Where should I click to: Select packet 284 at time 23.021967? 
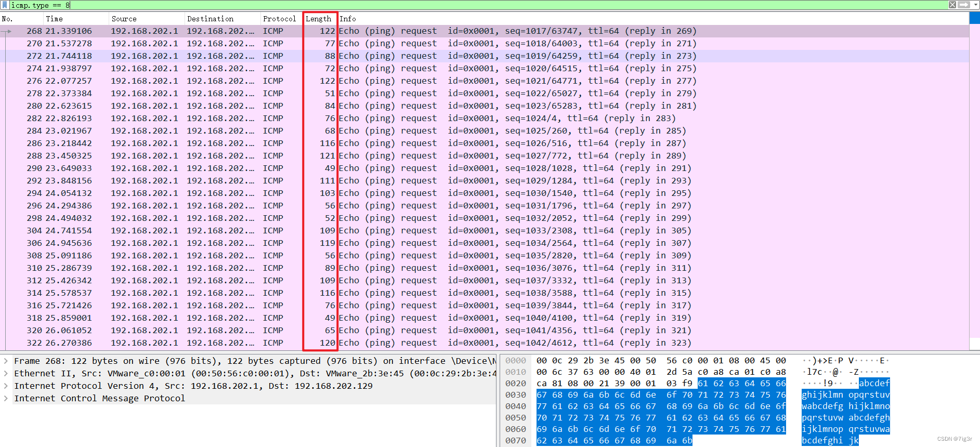[x=485, y=131]
